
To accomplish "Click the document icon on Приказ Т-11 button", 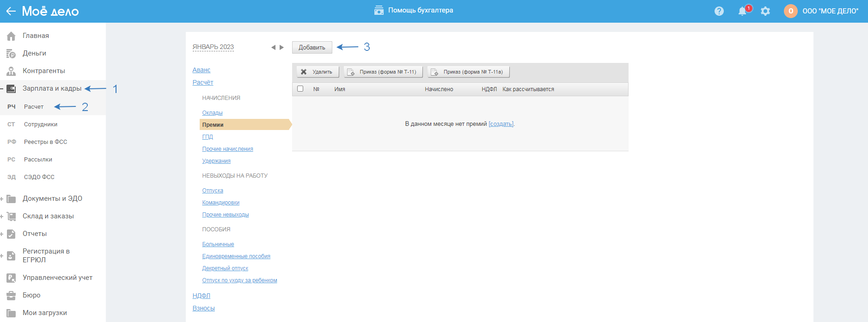I will [351, 72].
